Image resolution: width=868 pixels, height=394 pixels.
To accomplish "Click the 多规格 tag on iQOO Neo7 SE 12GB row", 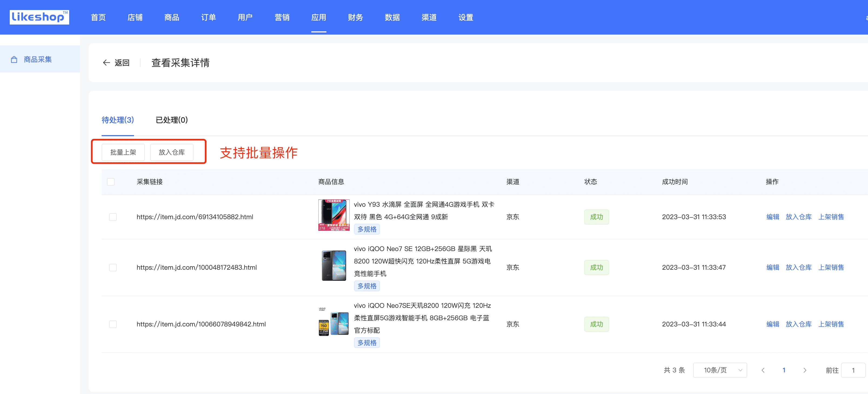I will tap(367, 286).
